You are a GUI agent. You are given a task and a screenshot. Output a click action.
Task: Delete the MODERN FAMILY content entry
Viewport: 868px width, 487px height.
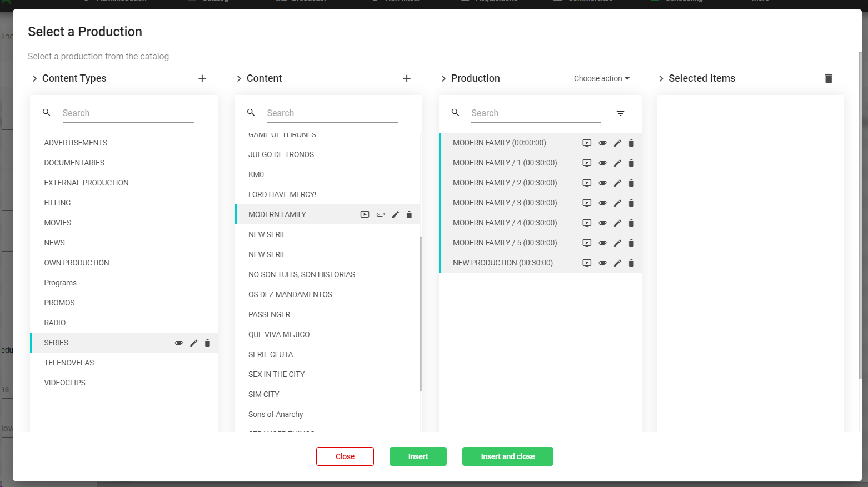tap(409, 215)
